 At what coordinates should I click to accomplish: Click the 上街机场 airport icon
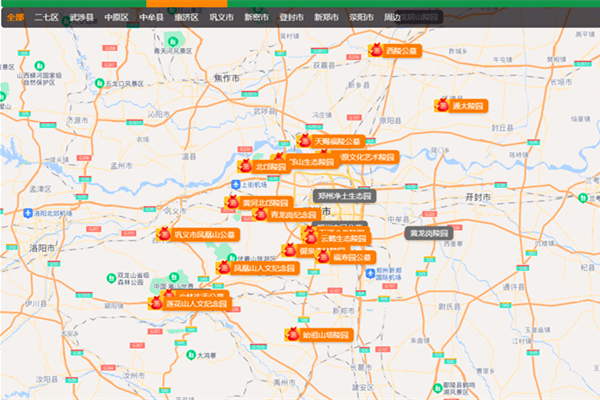[236, 184]
